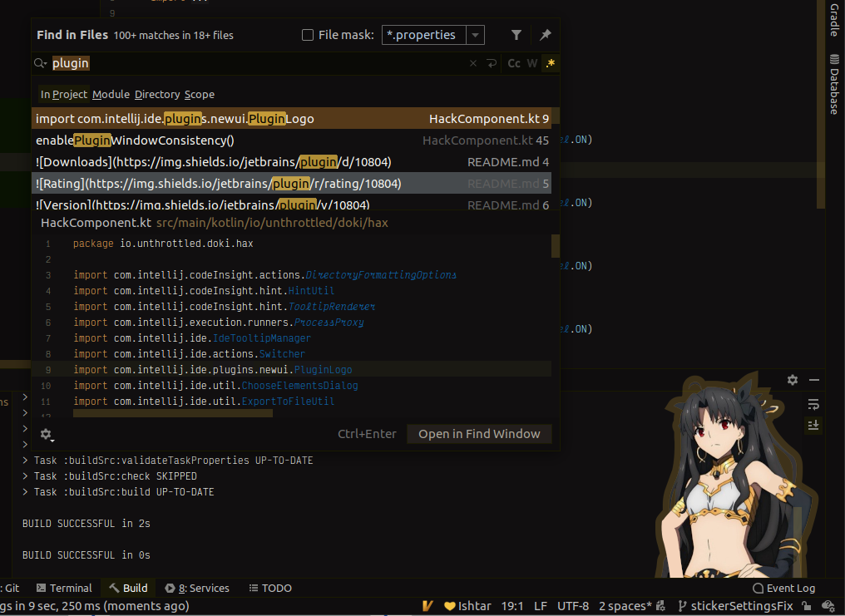The image size is (845, 616).
Task: Click the Open in Find Window button
Action: tap(479, 433)
